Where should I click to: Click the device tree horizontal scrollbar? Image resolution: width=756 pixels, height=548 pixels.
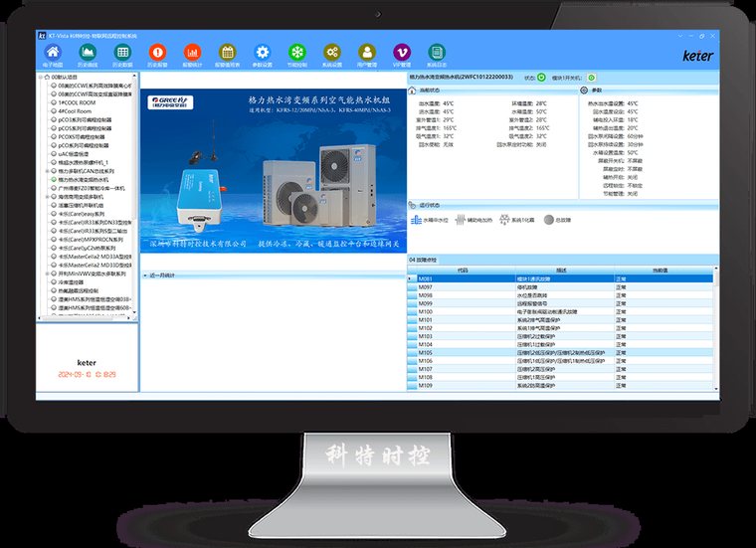click(x=85, y=318)
